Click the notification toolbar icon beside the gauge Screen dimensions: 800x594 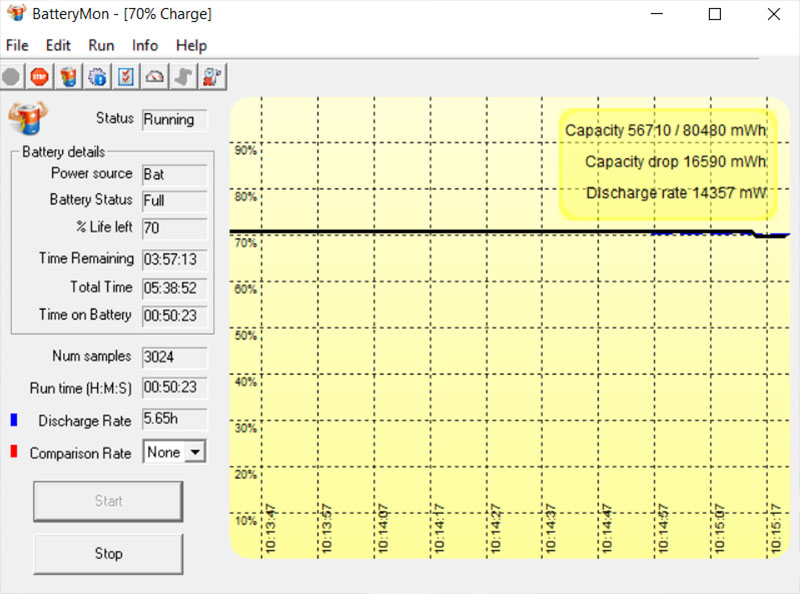coord(183,75)
